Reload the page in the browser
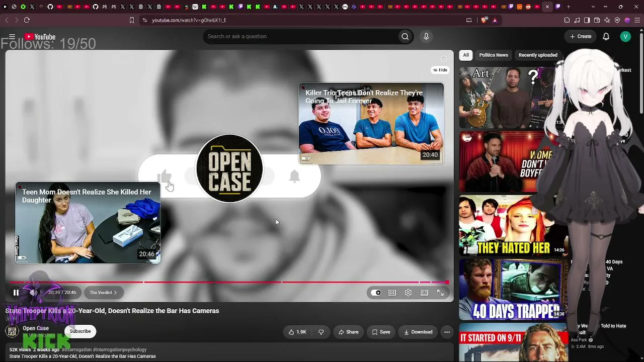 27,20
